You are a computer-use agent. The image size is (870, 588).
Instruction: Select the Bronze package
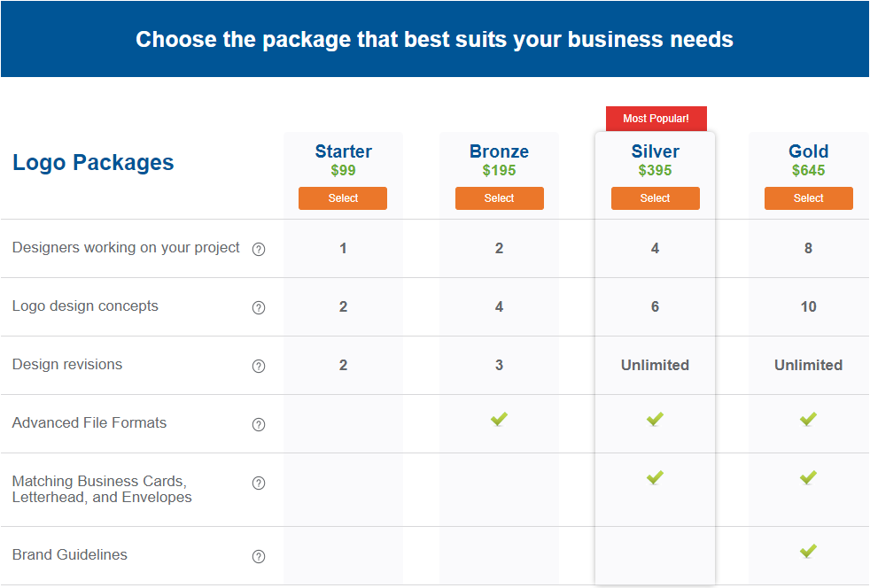point(499,198)
